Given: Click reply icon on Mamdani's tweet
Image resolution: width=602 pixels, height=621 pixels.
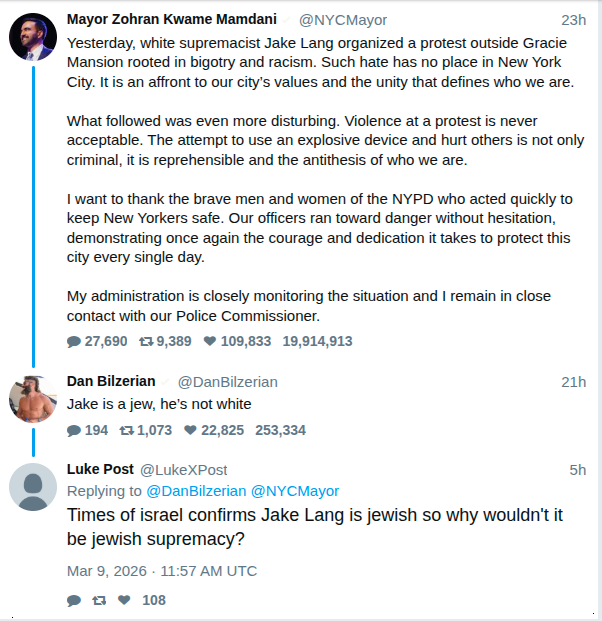Looking at the screenshot, I should pyautogui.click(x=74, y=341).
